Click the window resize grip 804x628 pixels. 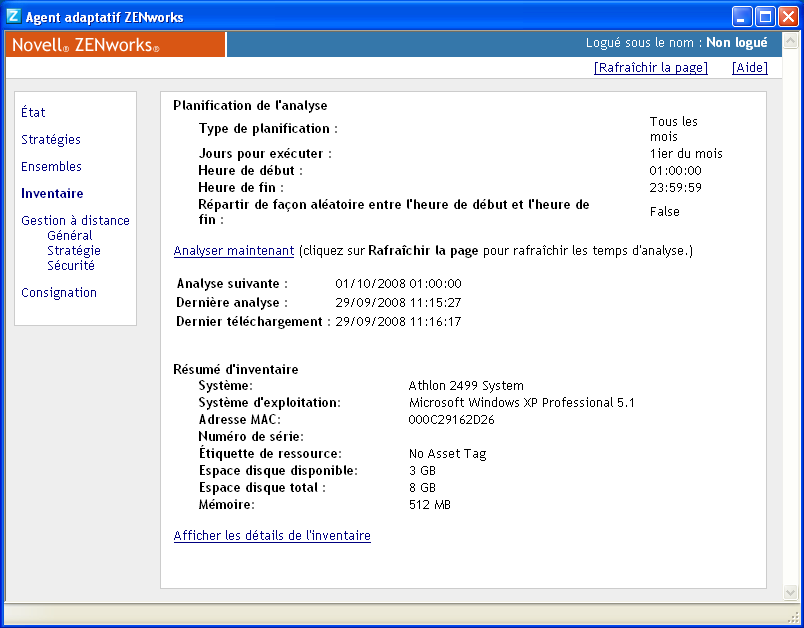pyautogui.click(x=794, y=616)
